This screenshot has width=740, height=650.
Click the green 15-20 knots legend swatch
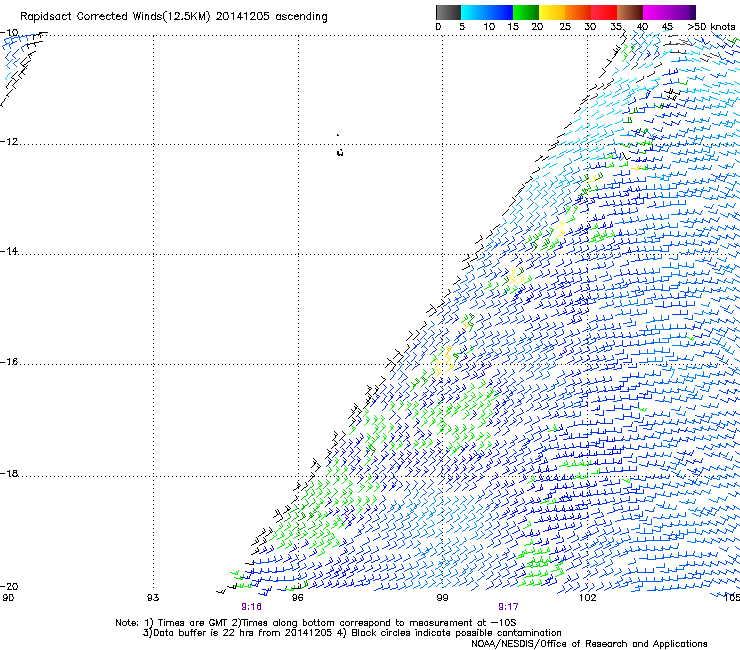pyautogui.click(x=526, y=12)
